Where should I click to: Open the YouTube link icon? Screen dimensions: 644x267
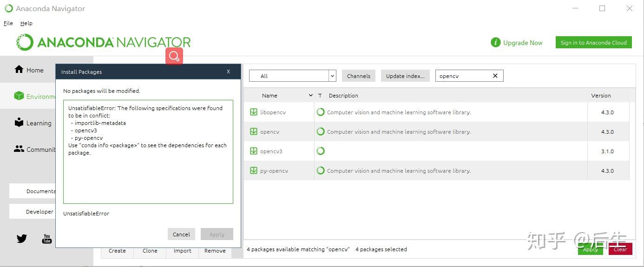47,239
